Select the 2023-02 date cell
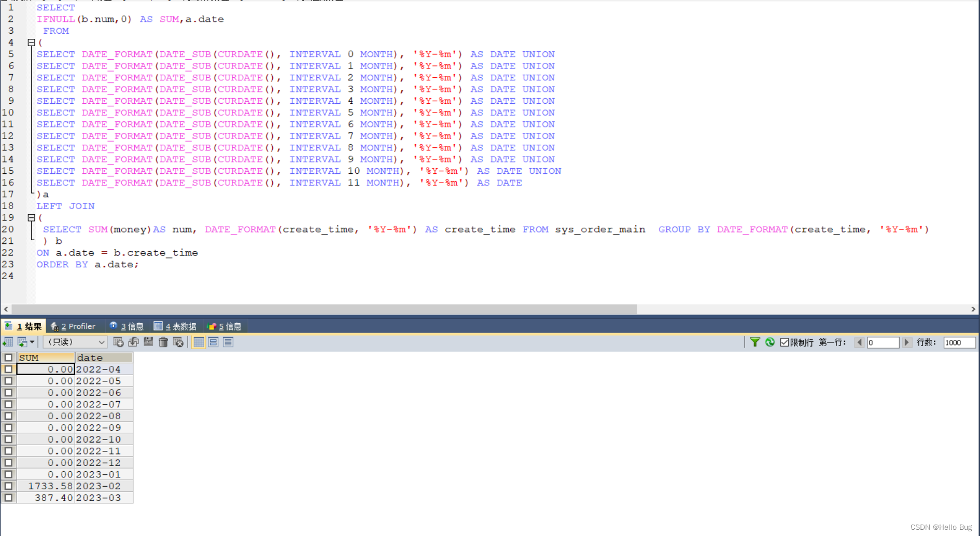 tap(104, 486)
